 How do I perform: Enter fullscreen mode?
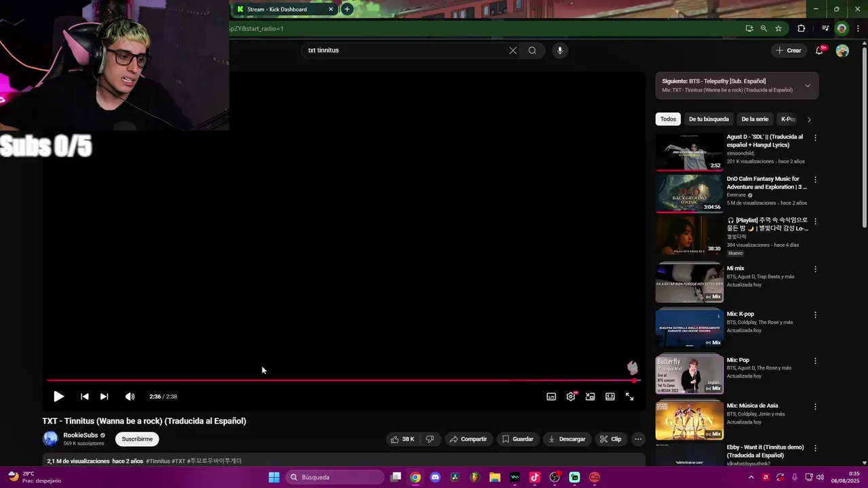629,396
